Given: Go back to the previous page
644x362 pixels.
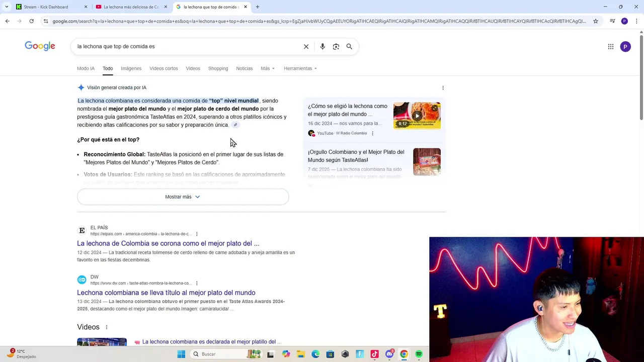Looking at the screenshot, I should coord(7,21).
